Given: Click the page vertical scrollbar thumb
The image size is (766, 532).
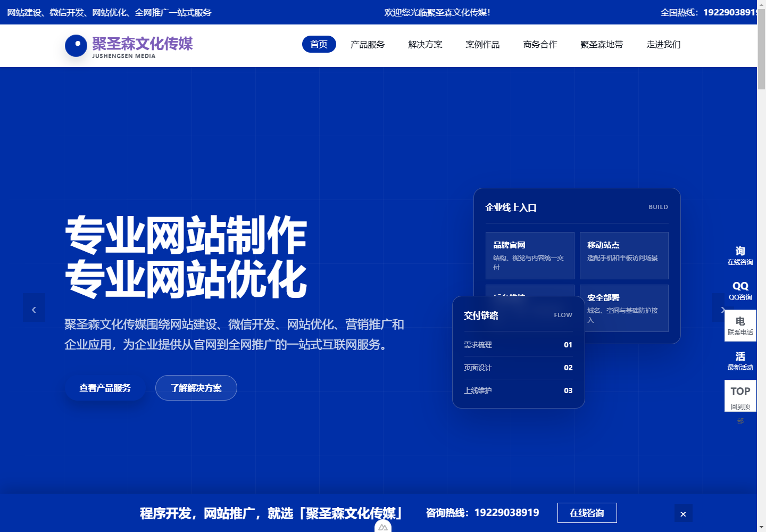Looking at the screenshot, I should (761, 49).
